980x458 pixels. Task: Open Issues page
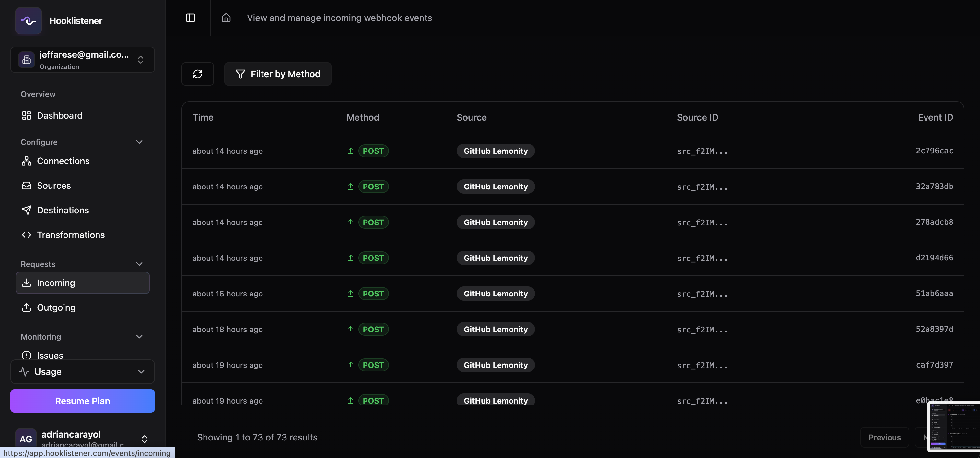click(x=83, y=355)
